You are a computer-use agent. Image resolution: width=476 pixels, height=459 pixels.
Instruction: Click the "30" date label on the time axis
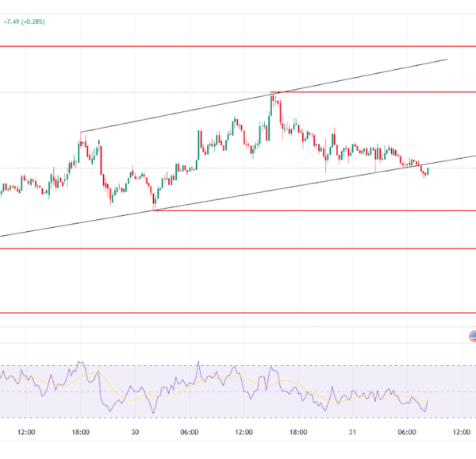(135, 432)
